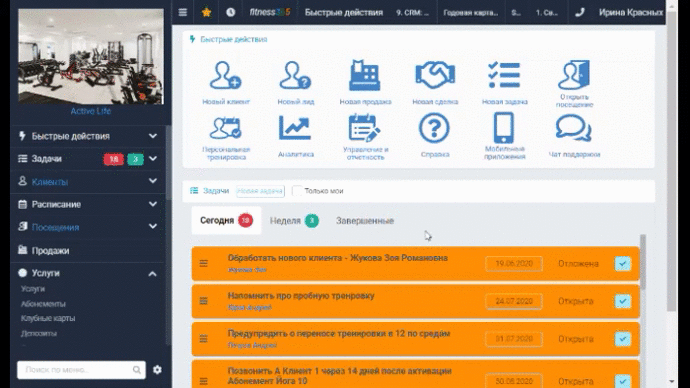Click date 19.06.2020 on first task
This screenshot has height=388, width=690.
pyautogui.click(x=514, y=264)
